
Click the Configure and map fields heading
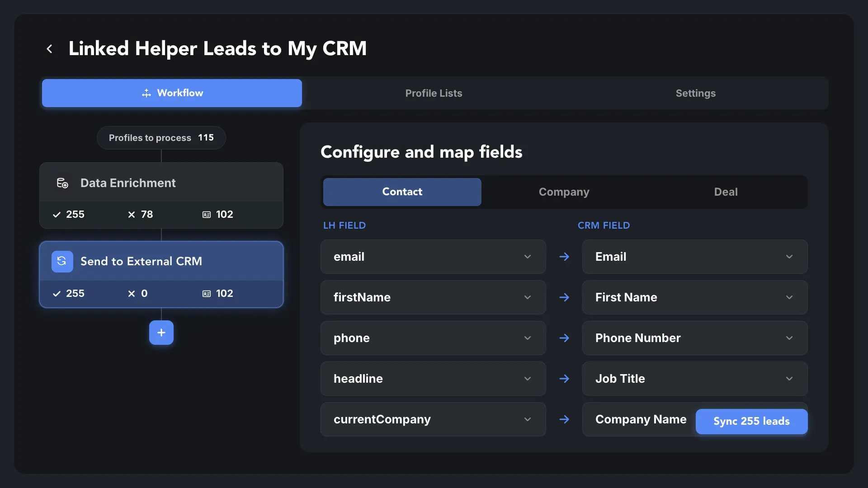pos(421,152)
